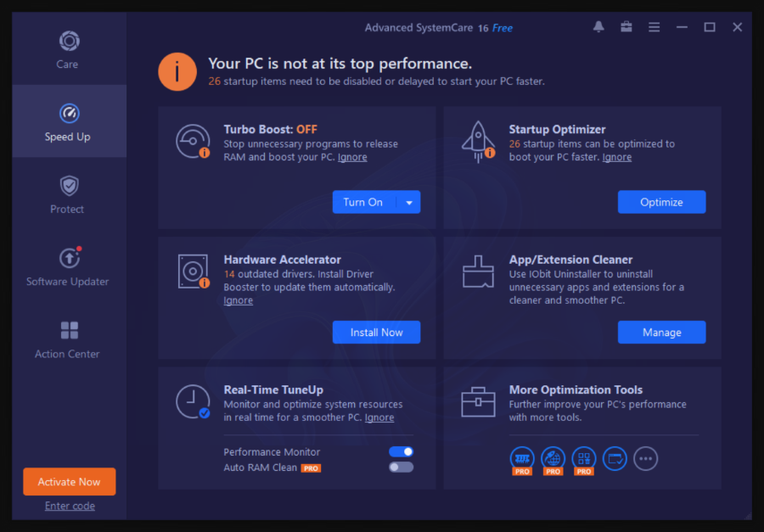The width and height of the screenshot is (764, 532).
Task: Click the Enter code link
Action: click(70, 506)
